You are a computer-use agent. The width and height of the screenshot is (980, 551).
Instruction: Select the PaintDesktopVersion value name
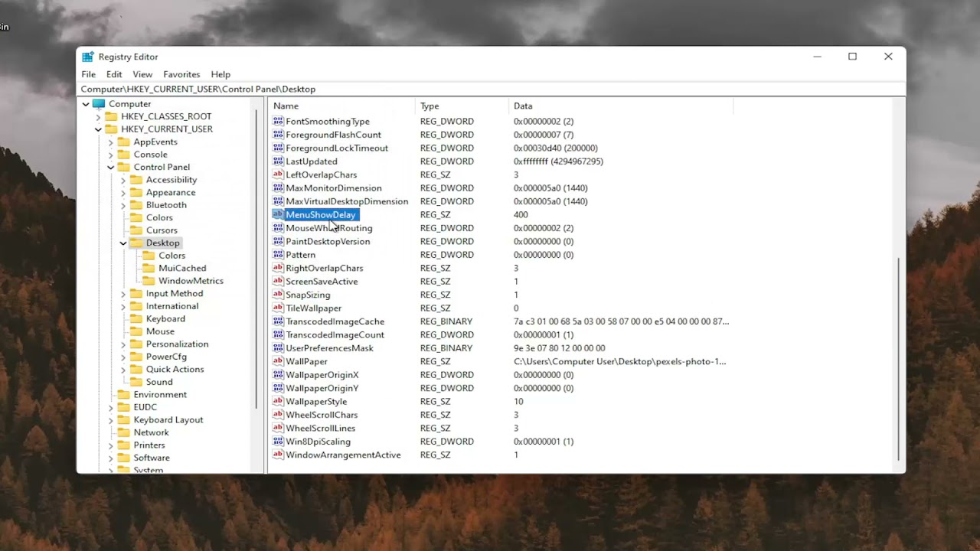[x=328, y=242]
